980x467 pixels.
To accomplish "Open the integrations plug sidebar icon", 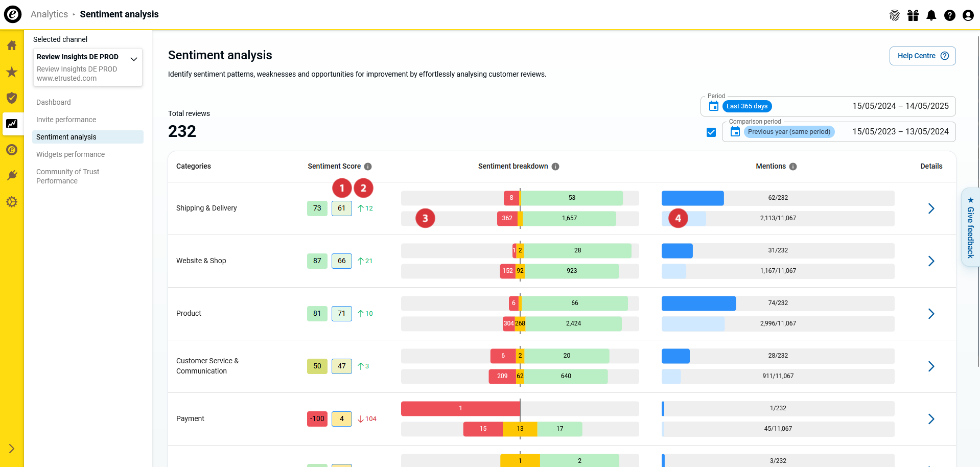I will coord(12,176).
